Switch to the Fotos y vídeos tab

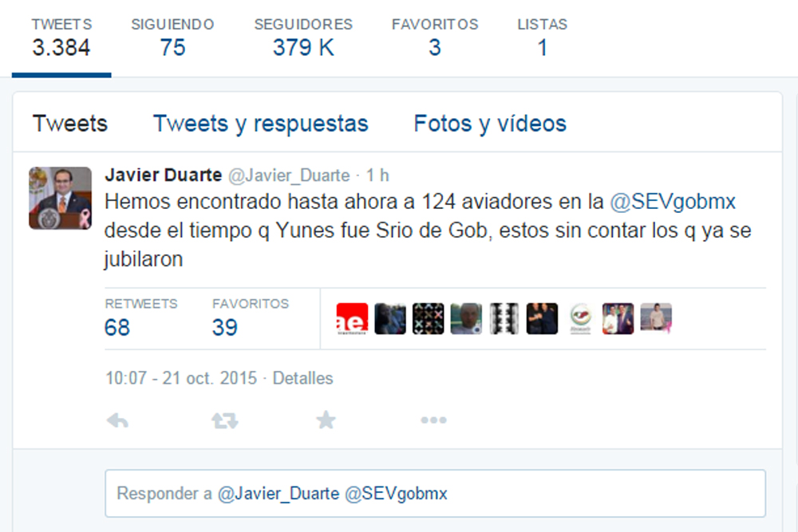point(490,124)
